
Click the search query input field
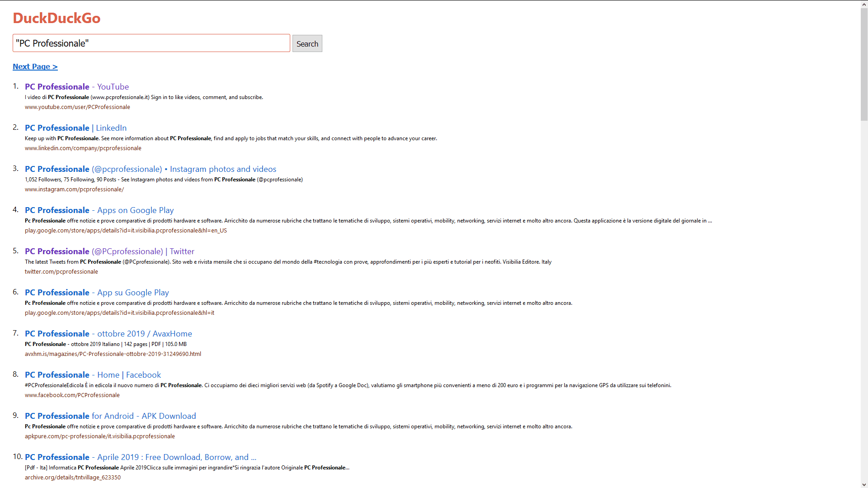[x=151, y=43]
